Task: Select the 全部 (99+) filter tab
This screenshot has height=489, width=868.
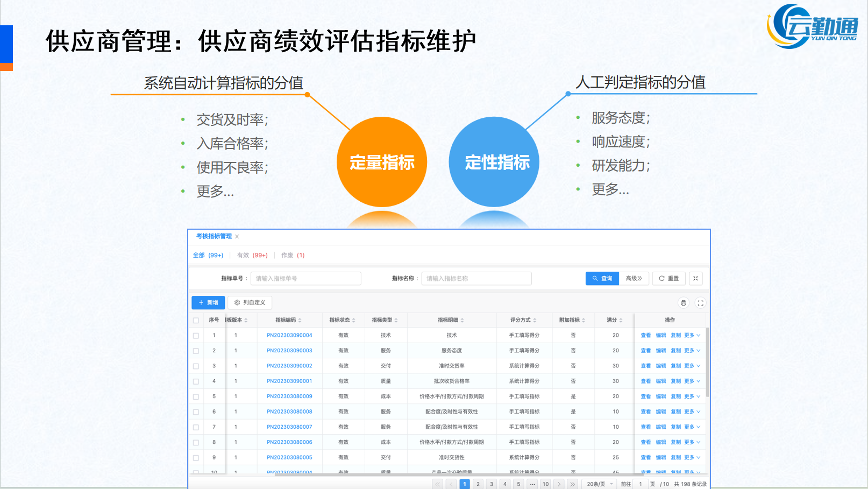Action: (x=208, y=255)
